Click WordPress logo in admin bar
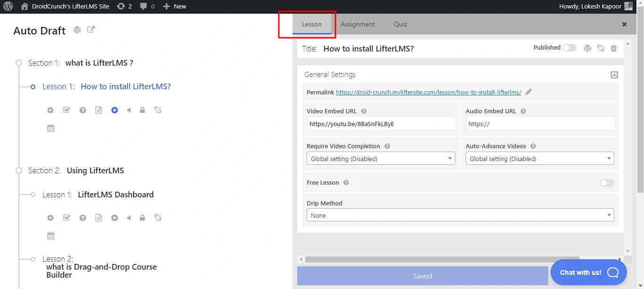 coord(8,7)
